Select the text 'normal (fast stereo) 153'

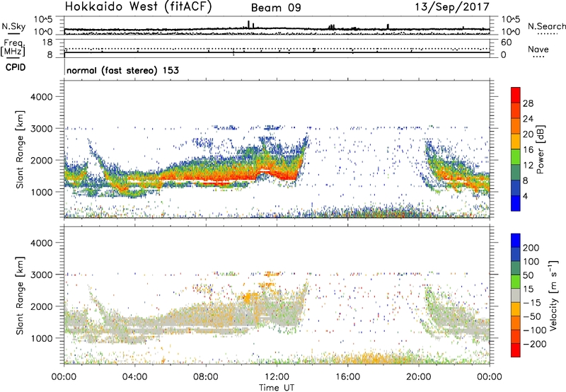[122, 70]
